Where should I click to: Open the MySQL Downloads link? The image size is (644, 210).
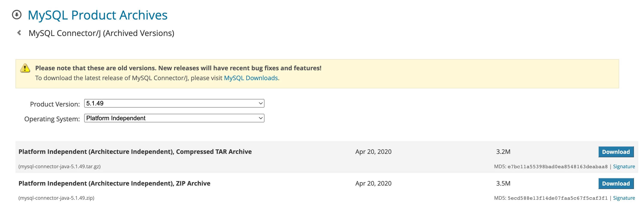pos(251,78)
